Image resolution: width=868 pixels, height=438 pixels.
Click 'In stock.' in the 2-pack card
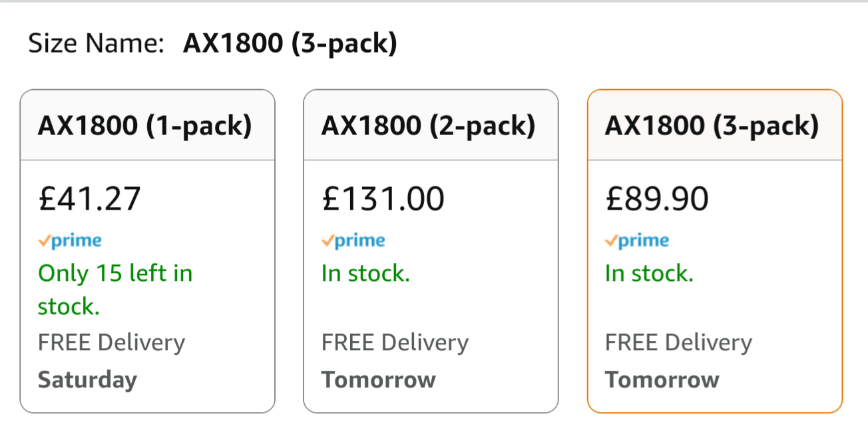pos(365,274)
